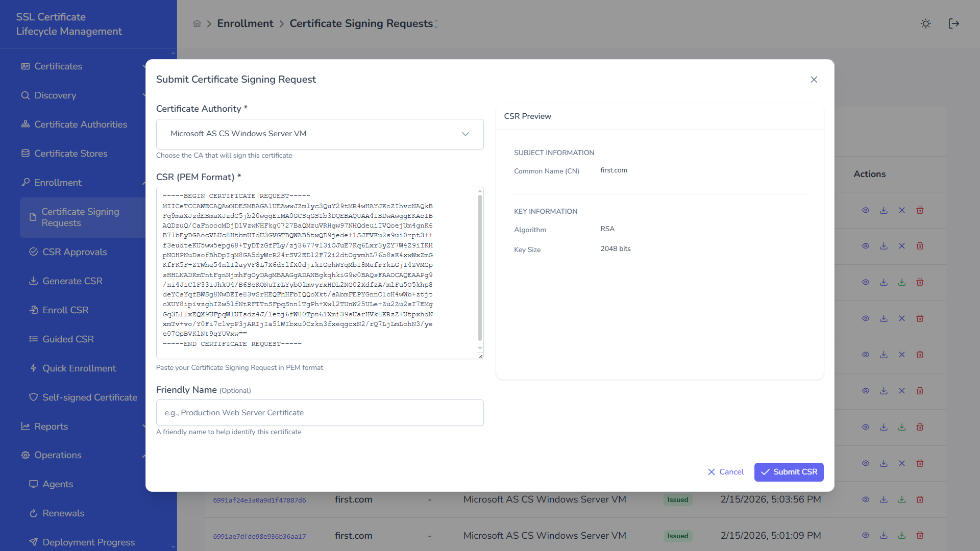This screenshot has width=980, height=551.
Task: Navigate to Enrollment via the breadcrumb
Action: pyautogui.click(x=245, y=23)
